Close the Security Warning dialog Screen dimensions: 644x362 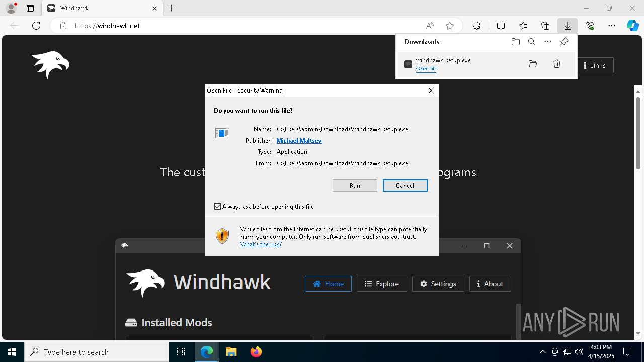[x=431, y=90]
